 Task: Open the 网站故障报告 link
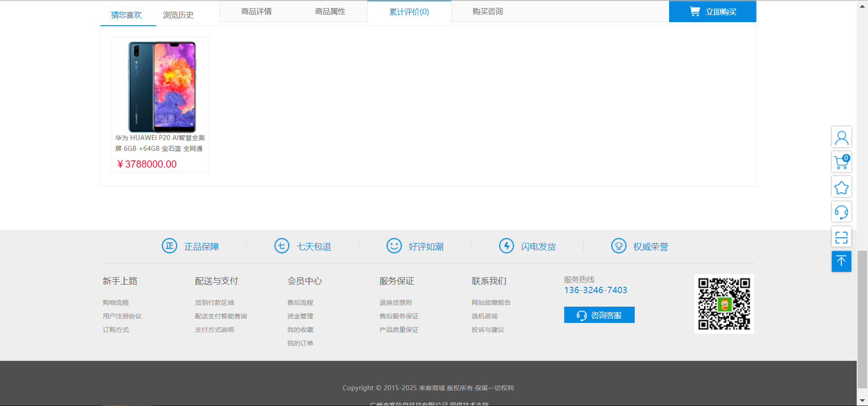coord(491,303)
